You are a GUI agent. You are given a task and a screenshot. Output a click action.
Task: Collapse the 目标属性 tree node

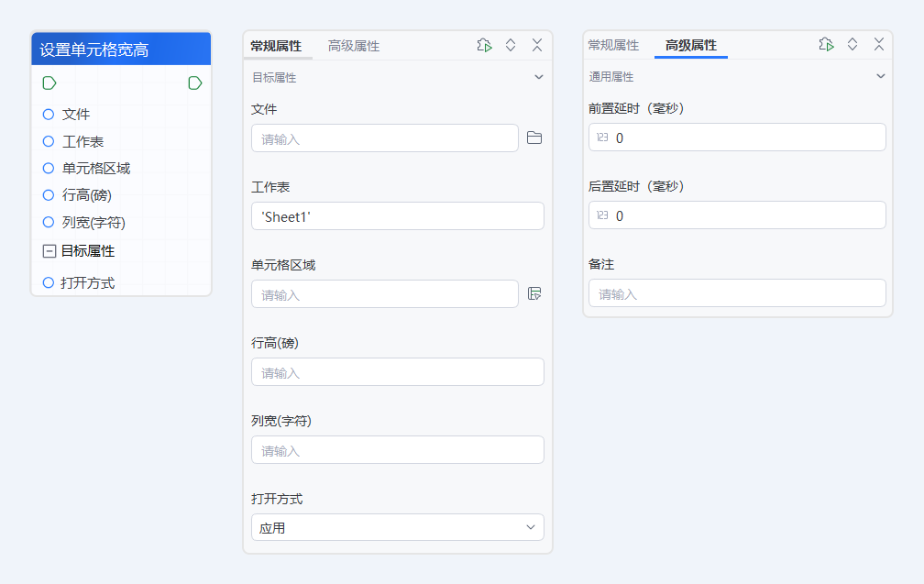click(x=48, y=250)
